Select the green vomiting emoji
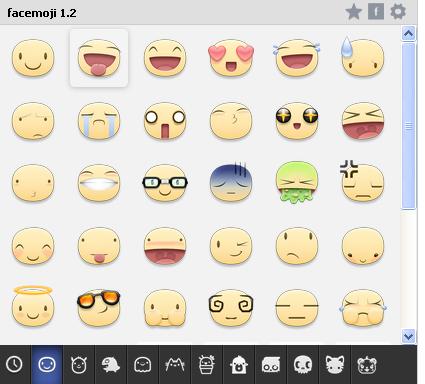 pyautogui.click(x=297, y=183)
